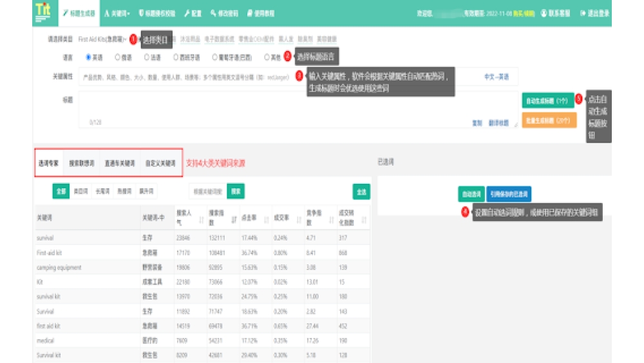The width and height of the screenshot is (644, 363).
Task: Switch to the 自定义关键词 tab
Action: (x=160, y=163)
